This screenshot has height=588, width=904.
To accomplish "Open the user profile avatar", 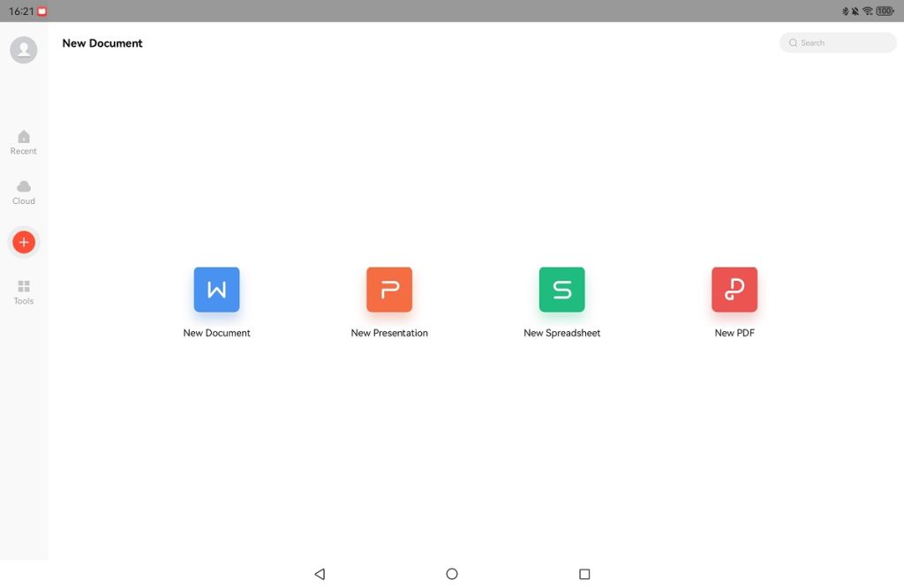I will click(24, 50).
